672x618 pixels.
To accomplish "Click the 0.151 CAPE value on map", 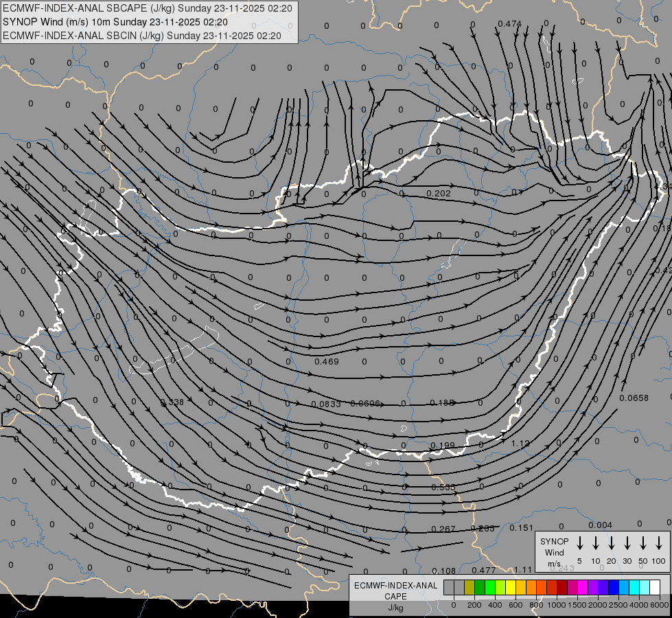I will (521, 528).
